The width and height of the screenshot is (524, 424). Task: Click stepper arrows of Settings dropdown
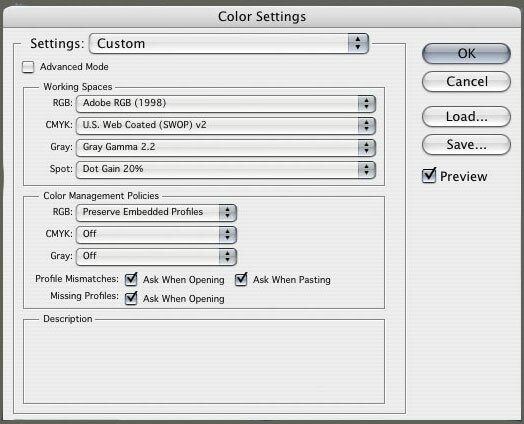[x=358, y=43]
